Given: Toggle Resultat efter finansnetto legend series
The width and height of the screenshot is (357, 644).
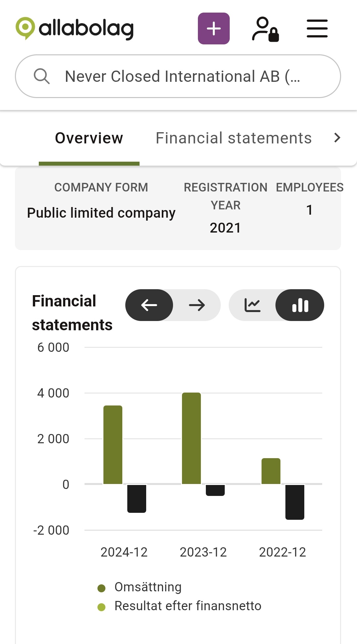Looking at the screenshot, I should click(x=179, y=606).
